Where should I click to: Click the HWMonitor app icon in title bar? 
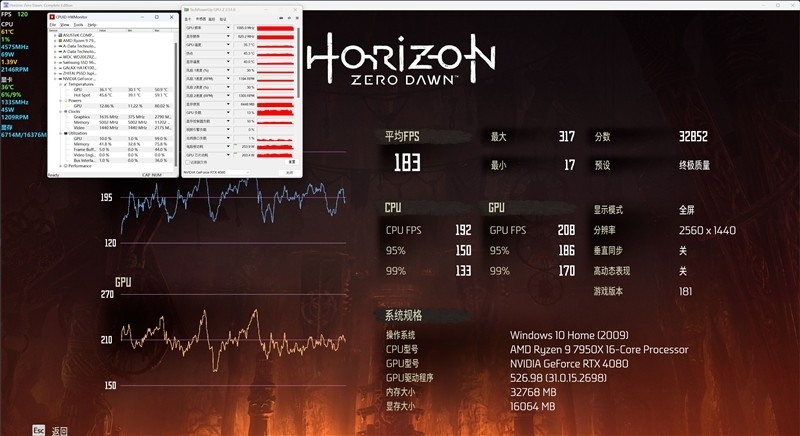(52, 17)
